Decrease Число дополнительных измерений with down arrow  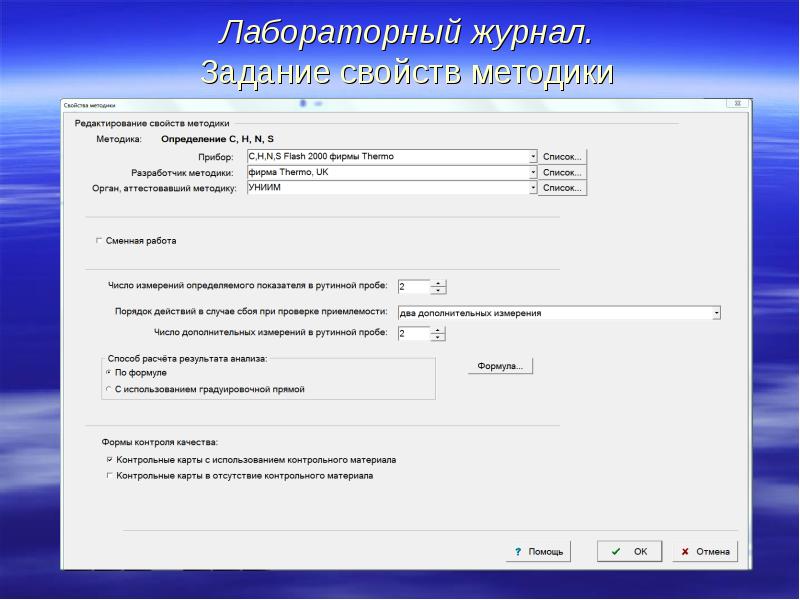[438, 337]
